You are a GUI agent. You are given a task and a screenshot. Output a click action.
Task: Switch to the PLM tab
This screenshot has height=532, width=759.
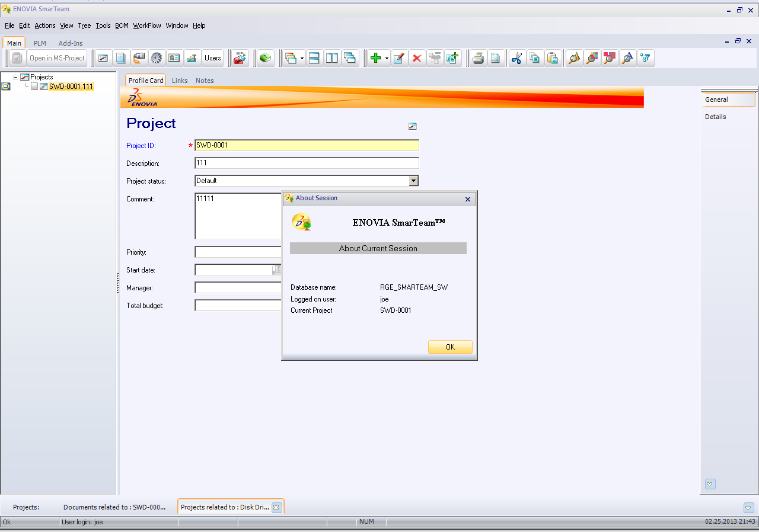point(40,43)
